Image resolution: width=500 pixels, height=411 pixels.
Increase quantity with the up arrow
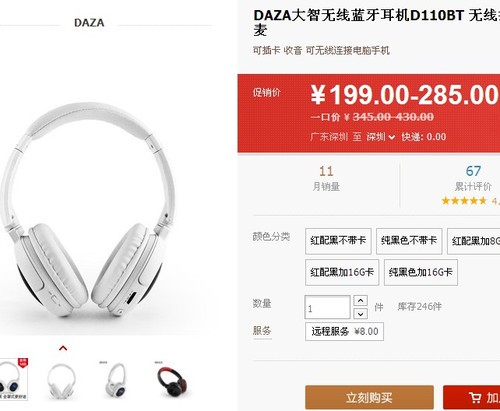tap(360, 300)
